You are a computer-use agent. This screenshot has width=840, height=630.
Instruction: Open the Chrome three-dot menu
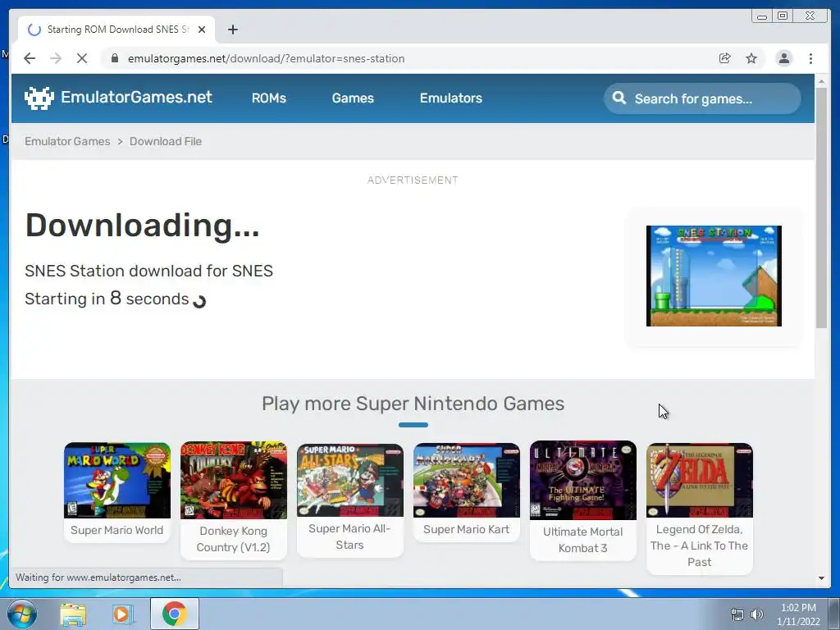click(810, 58)
